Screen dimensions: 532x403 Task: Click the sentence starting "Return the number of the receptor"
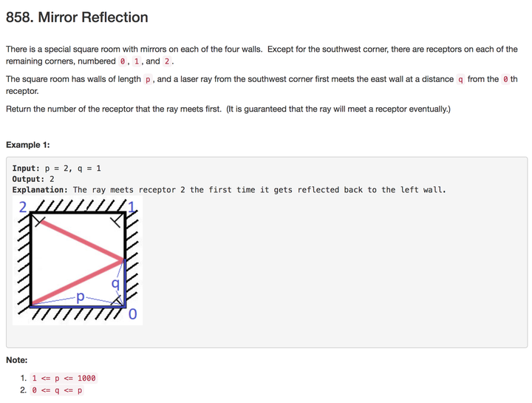pyautogui.click(x=228, y=109)
